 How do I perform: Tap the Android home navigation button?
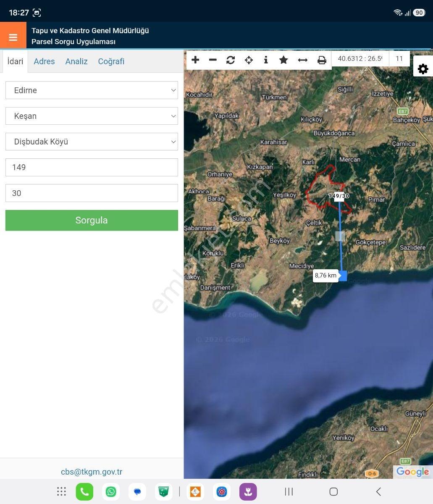333,491
